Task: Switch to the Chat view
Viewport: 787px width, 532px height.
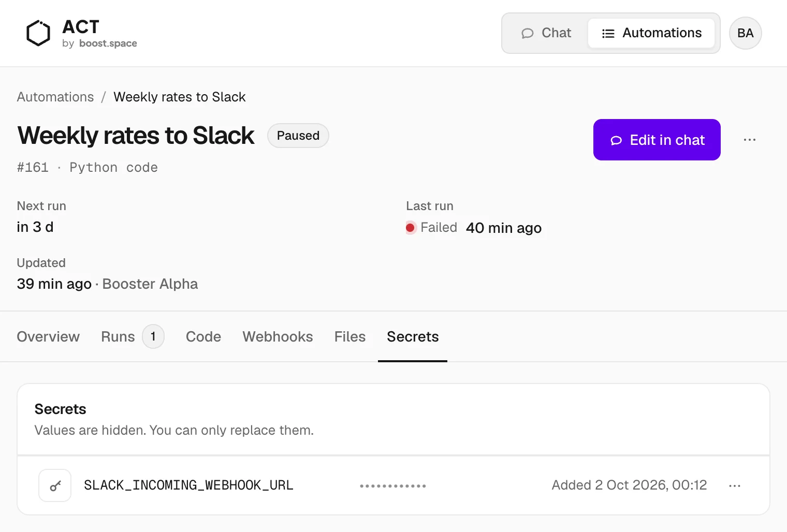Action: coord(546,33)
